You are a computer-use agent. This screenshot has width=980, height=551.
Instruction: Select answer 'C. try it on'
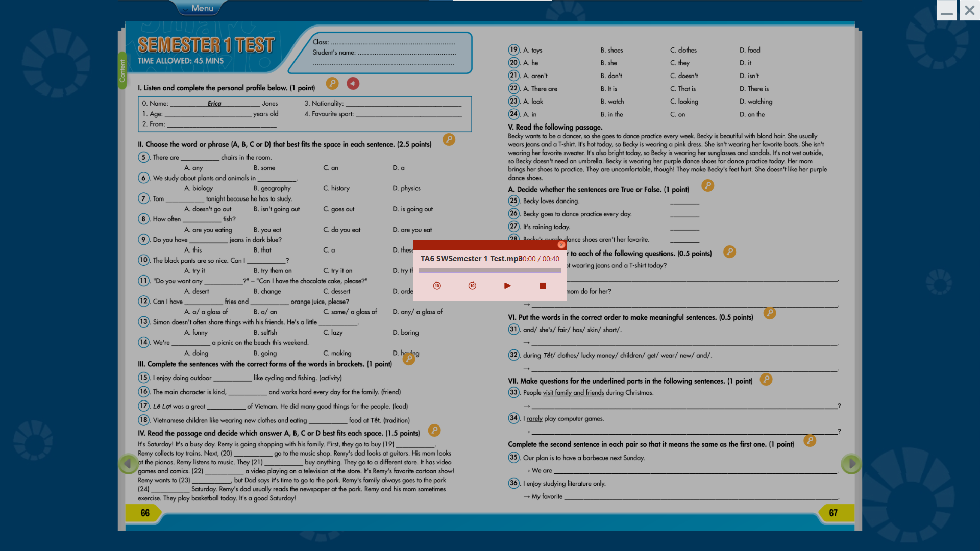click(337, 271)
